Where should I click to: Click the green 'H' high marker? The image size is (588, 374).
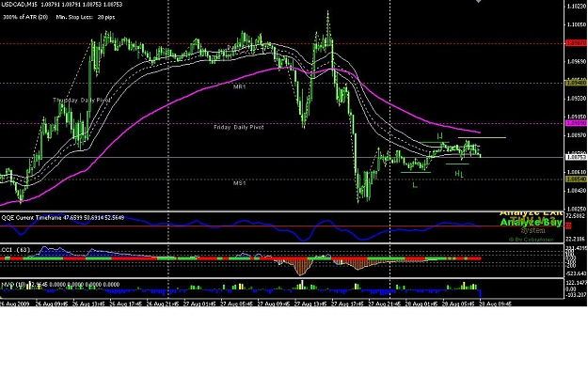tap(440, 136)
